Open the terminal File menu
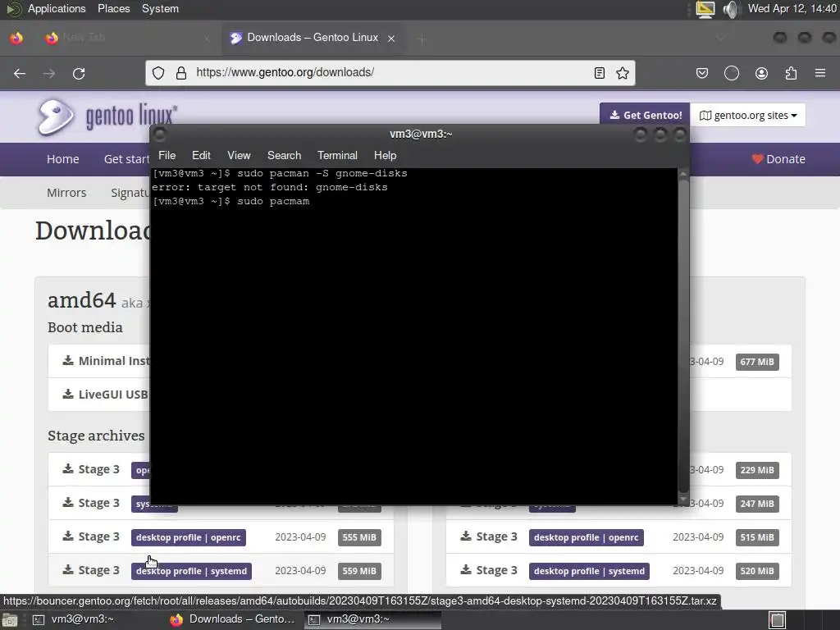Screen dimensions: 840x630 coord(167,155)
